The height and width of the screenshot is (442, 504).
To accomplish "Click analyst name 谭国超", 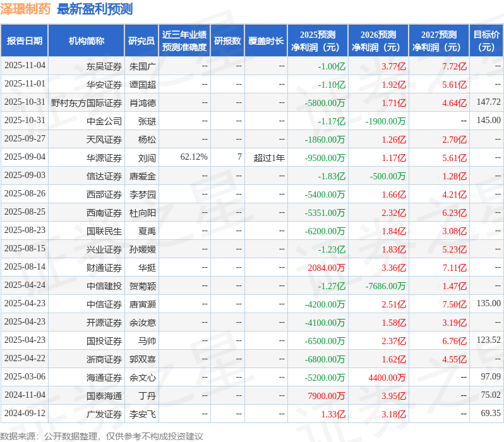I will click(143, 85).
